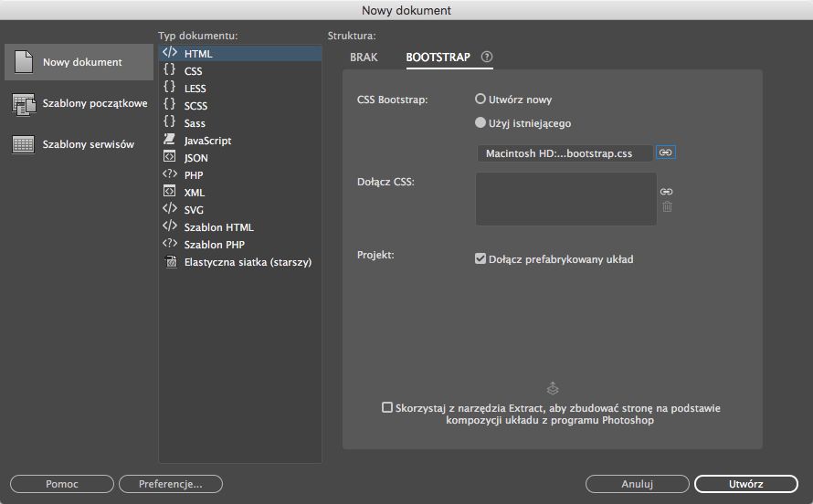This screenshot has height=504, width=813.
Task: Click Utwórz to create the document
Action: pos(746,484)
